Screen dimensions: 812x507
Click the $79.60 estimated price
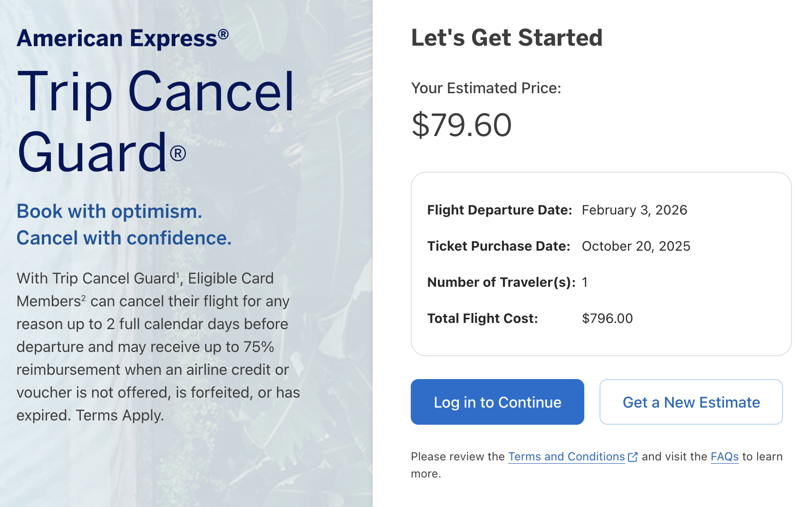[461, 125]
